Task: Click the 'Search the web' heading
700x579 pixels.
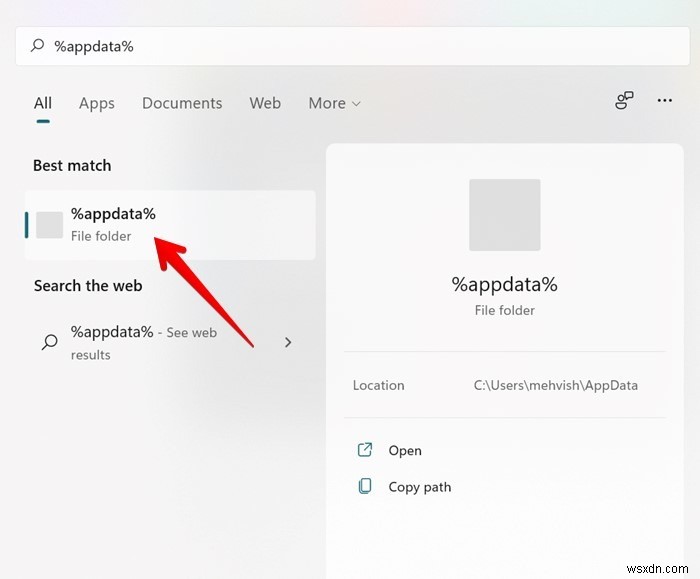Action: pyautogui.click(x=88, y=286)
